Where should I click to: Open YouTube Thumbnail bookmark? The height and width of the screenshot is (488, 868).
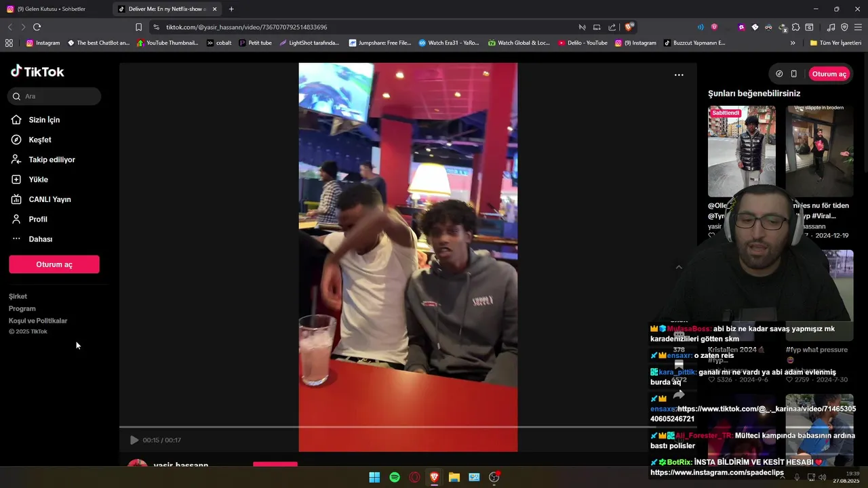167,43
